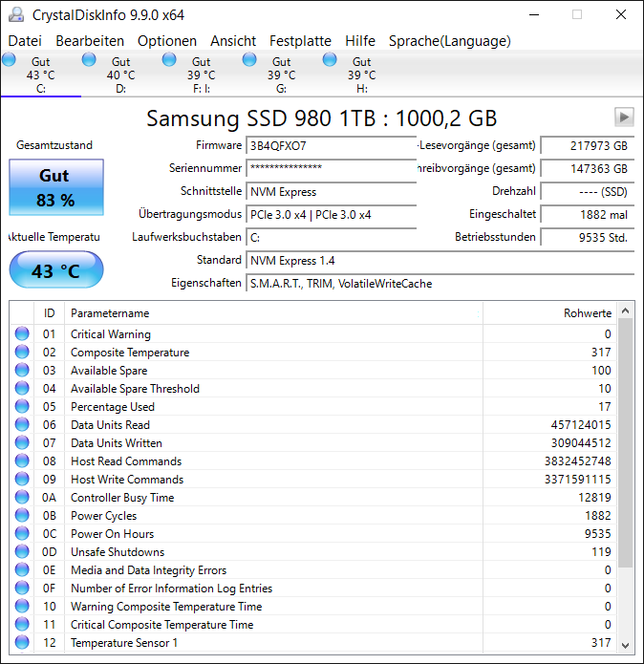Click the status icon of Data Units Written
Image resolution: width=644 pixels, height=664 pixels.
pos(22,443)
